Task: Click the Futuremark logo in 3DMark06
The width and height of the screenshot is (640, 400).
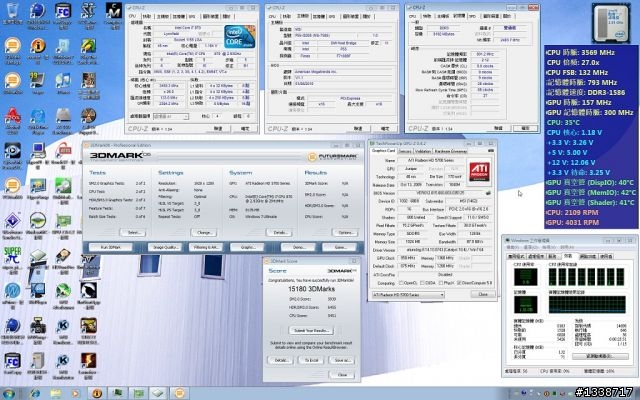Action: click(x=333, y=156)
